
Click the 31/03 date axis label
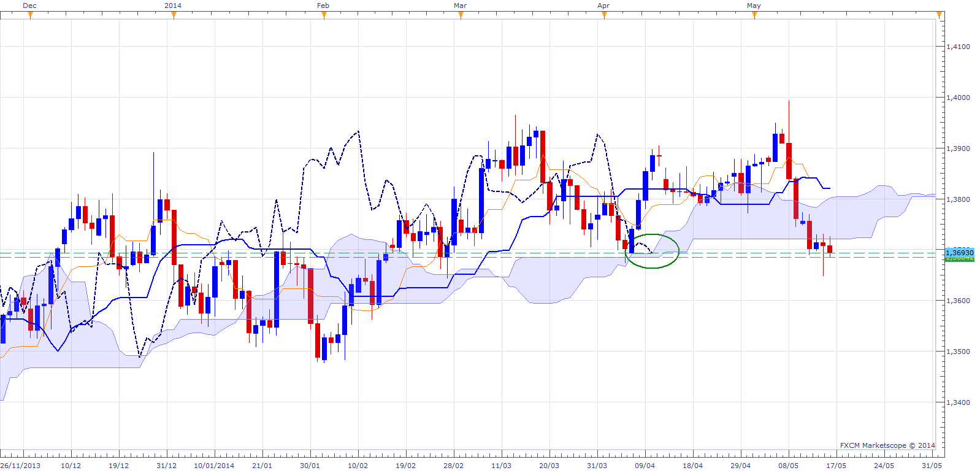(597, 466)
